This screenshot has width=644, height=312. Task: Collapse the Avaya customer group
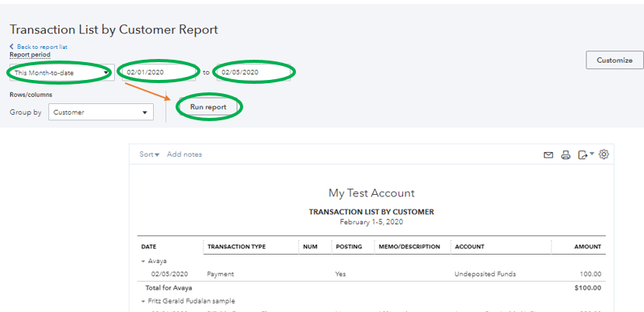click(143, 262)
